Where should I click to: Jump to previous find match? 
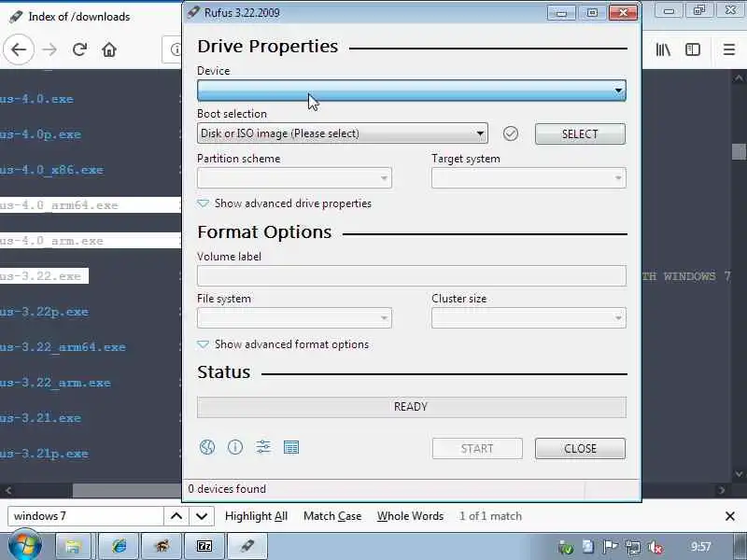[176, 516]
